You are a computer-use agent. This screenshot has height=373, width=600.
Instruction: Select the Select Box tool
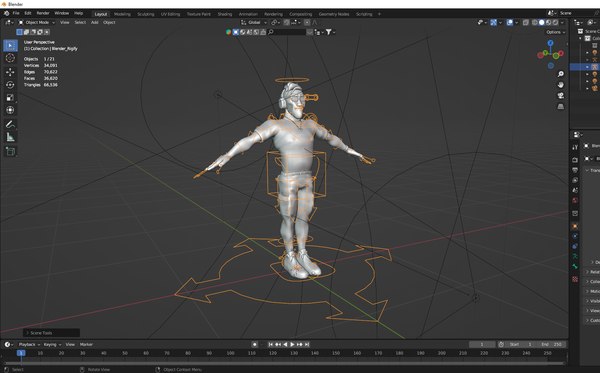click(x=10, y=46)
